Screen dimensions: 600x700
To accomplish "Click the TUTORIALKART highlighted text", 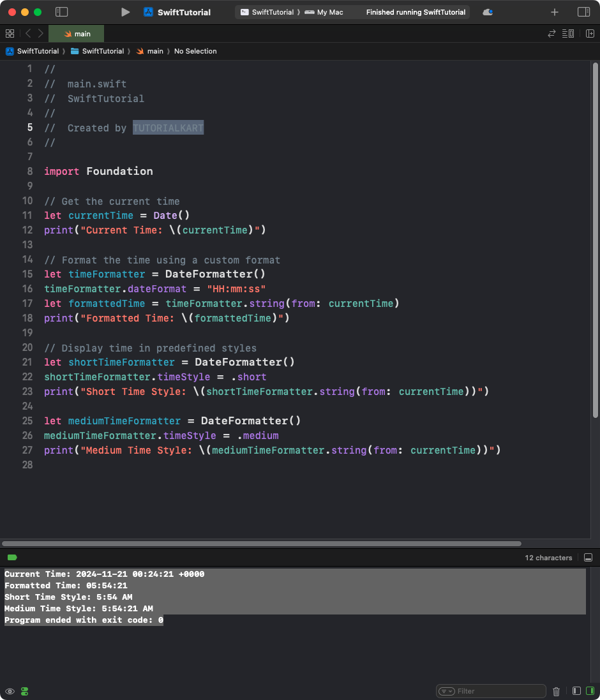I will click(x=169, y=128).
